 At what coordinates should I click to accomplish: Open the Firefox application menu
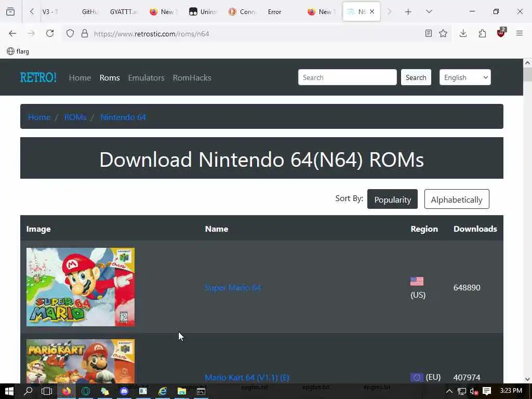pos(520,33)
